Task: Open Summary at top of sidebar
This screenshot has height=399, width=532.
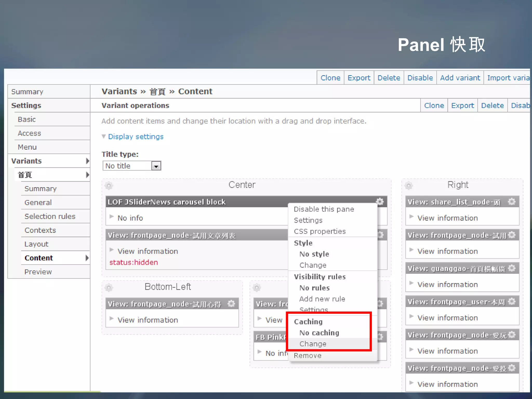Action: coord(49,91)
